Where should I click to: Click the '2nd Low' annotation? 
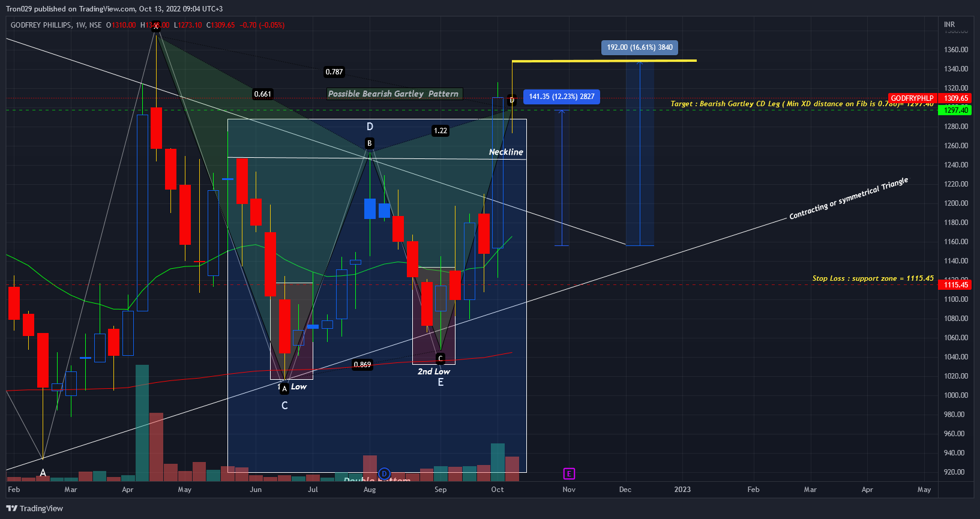coord(434,372)
